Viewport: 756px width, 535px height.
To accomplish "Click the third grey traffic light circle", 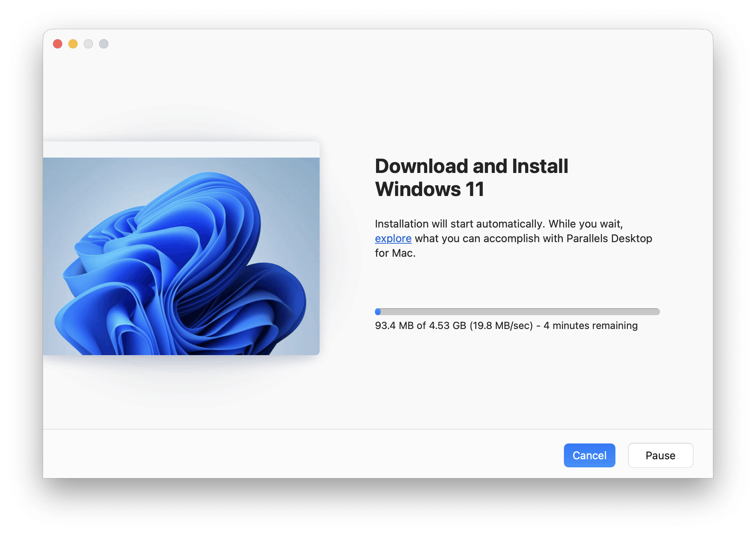I will pos(88,44).
